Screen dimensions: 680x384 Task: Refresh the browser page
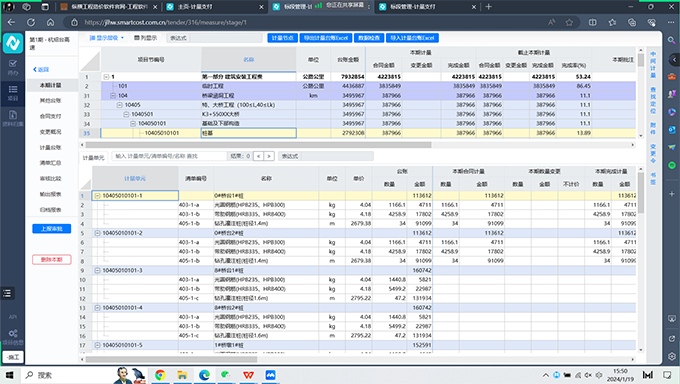tap(31, 22)
